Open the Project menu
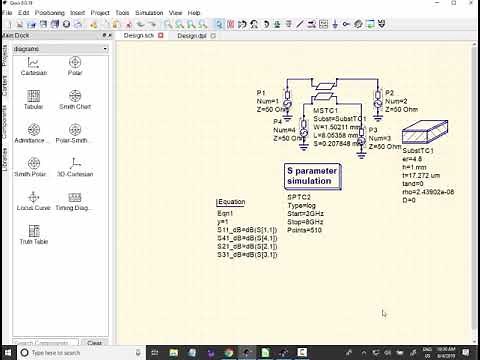Viewport: 480px width, 360px height. click(x=100, y=13)
